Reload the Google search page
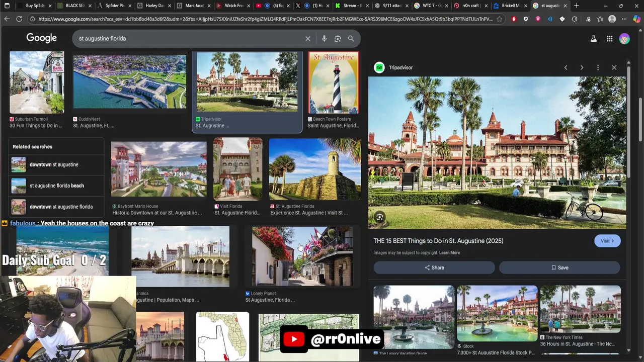Viewport: 644px width, 362px height. click(19, 19)
